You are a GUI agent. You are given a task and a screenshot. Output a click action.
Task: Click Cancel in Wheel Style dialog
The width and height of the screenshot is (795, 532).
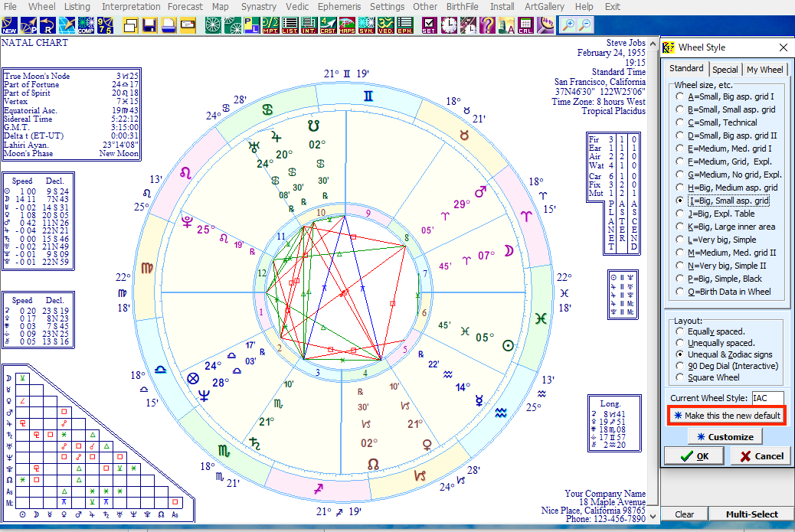(761, 456)
